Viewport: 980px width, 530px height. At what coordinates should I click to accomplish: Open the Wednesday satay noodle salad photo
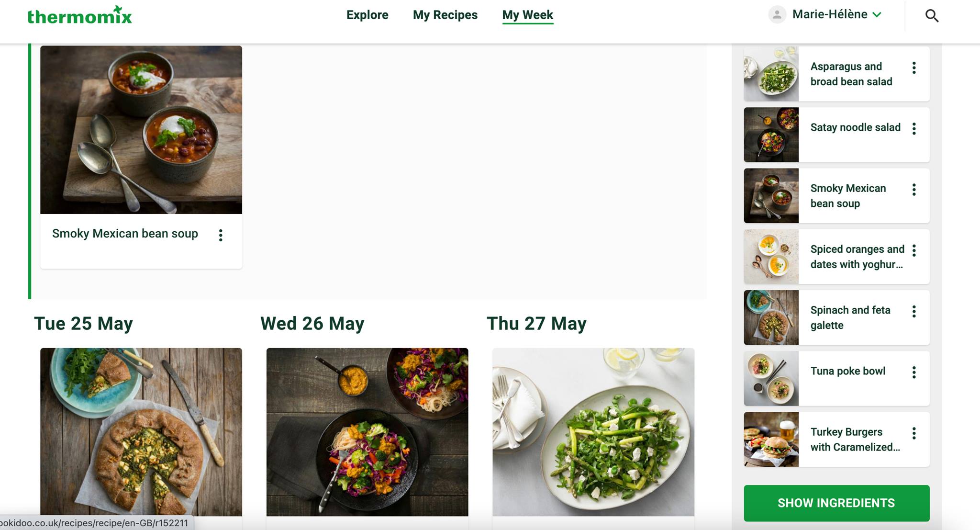click(x=367, y=432)
